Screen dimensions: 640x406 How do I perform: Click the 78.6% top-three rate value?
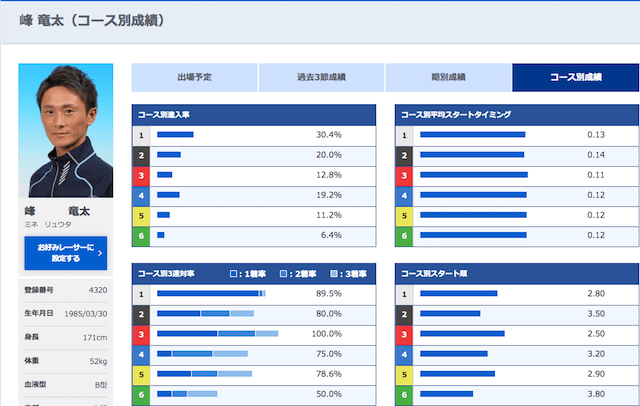(x=329, y=374)
